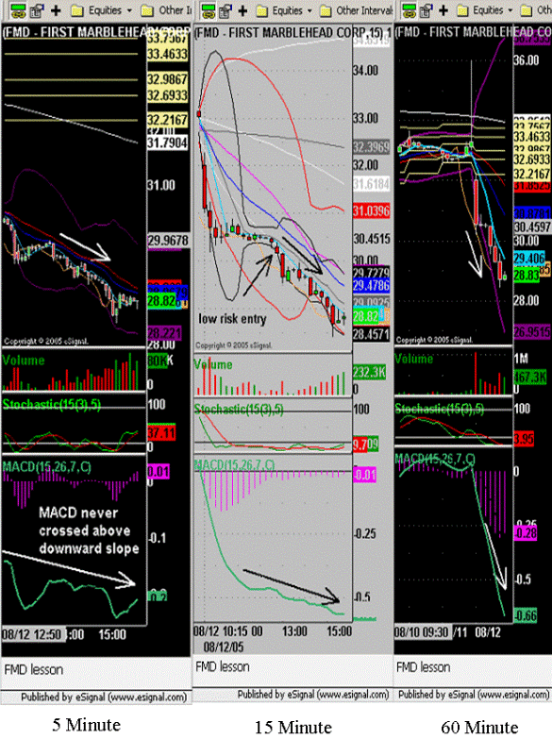552x756 pixels.
Task: Expand the Equities dropdown arrow on the 15 Minute chart
Action: click(x=309, y=10)
